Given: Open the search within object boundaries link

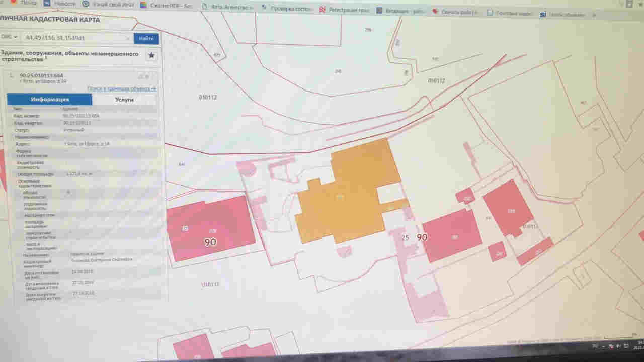Looking at the screenshot, I should click(x=121, y=88).
